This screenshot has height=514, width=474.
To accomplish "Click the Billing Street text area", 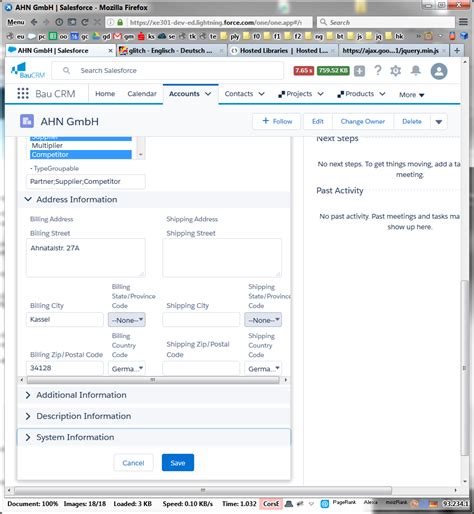I will click(86, 257).
